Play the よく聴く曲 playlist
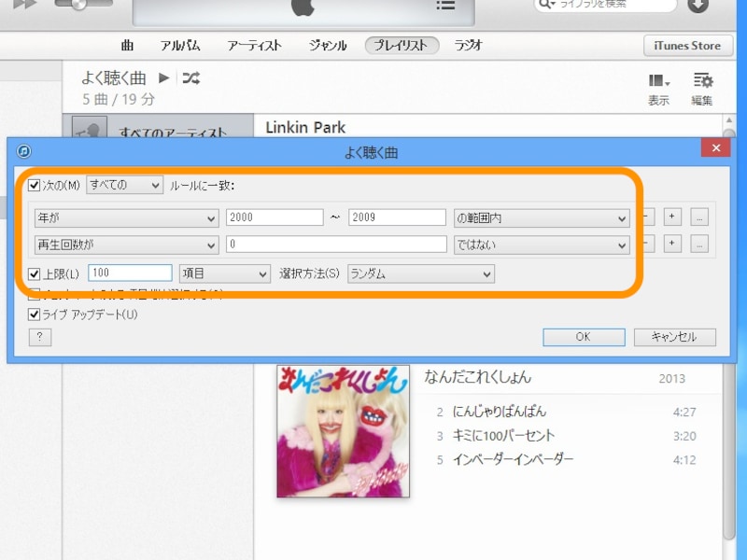747x560 pixels. [x=164, y=77]
